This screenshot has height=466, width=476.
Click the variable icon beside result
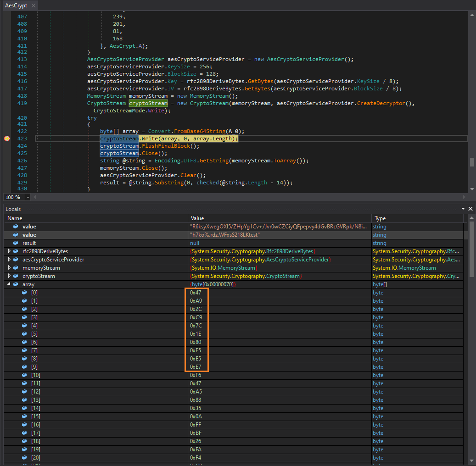[16, 243]
